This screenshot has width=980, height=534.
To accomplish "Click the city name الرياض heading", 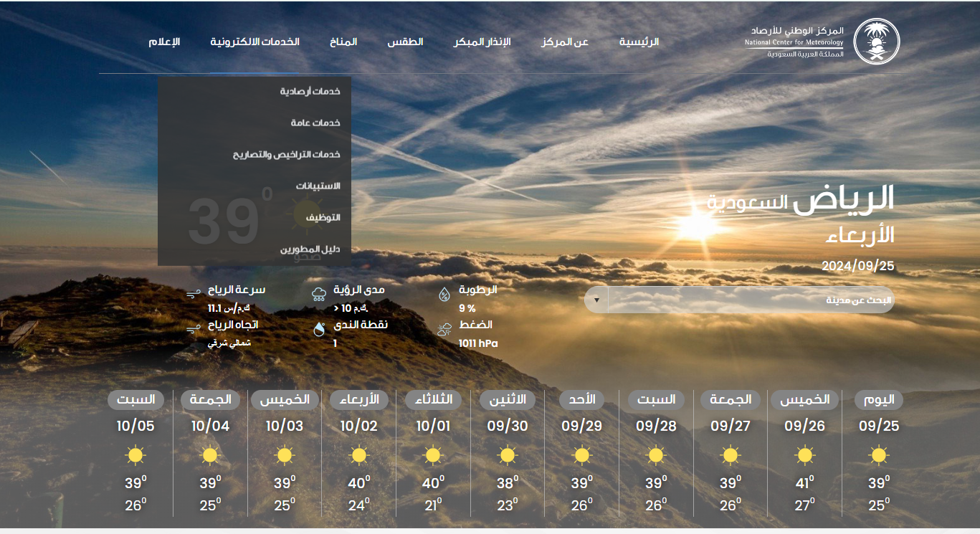I will pyautogui.click(x=845, y=200).
